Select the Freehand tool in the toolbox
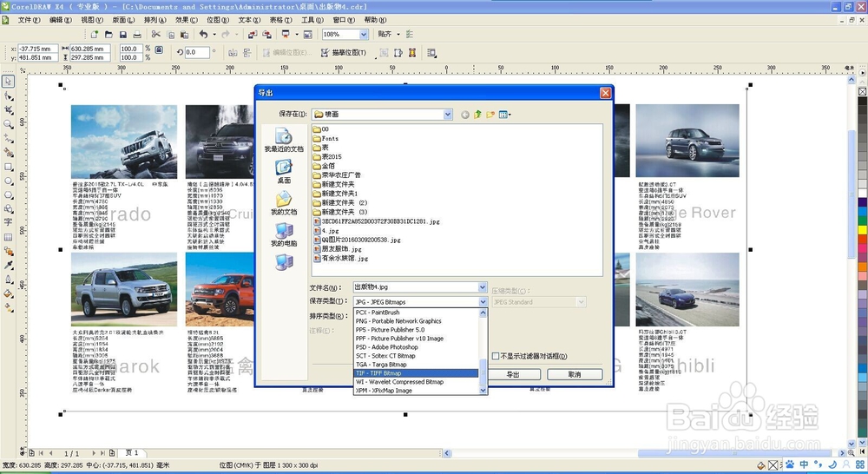 click(9, 138)
